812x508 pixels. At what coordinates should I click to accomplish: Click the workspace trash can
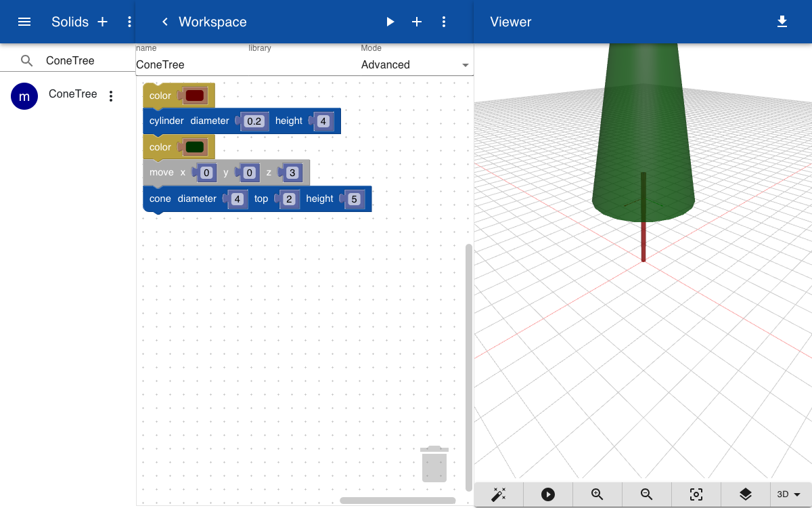pos(434,464)
